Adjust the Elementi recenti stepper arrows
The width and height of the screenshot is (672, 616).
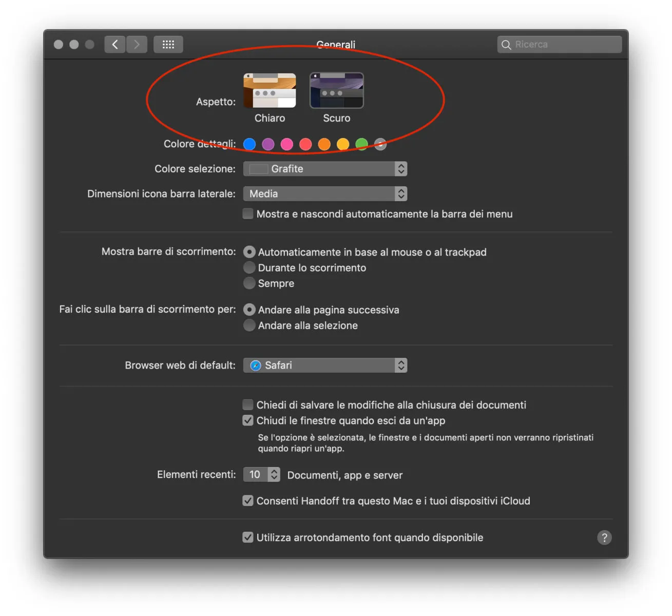274,474
